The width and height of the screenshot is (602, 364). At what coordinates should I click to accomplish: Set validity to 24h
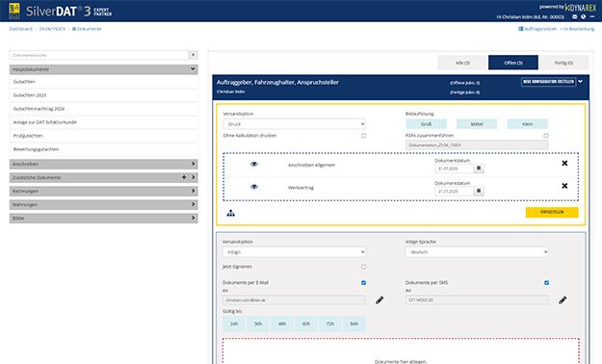coord(234,324)
